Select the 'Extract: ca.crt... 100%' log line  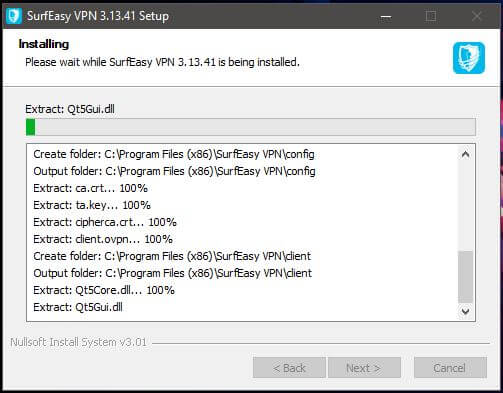point(90,188)
